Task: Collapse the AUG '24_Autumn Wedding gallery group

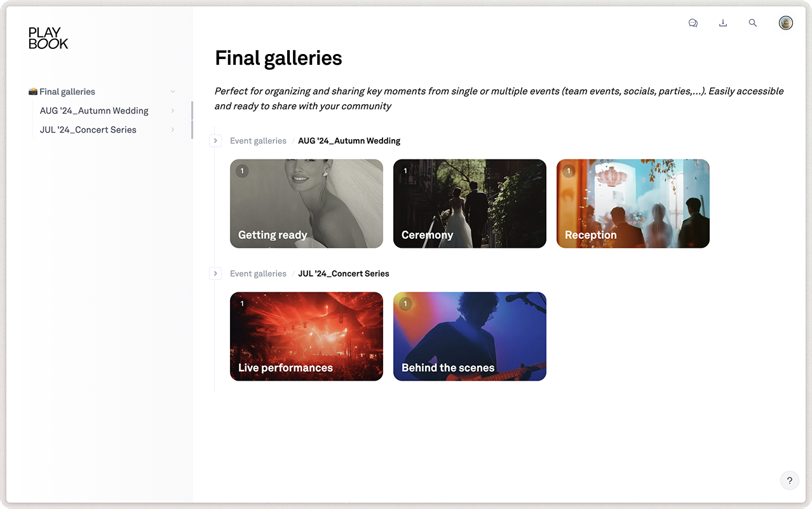Action: point(215,140)
